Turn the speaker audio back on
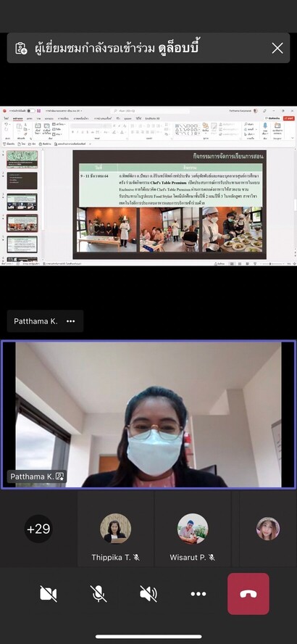 click(148, 594)
